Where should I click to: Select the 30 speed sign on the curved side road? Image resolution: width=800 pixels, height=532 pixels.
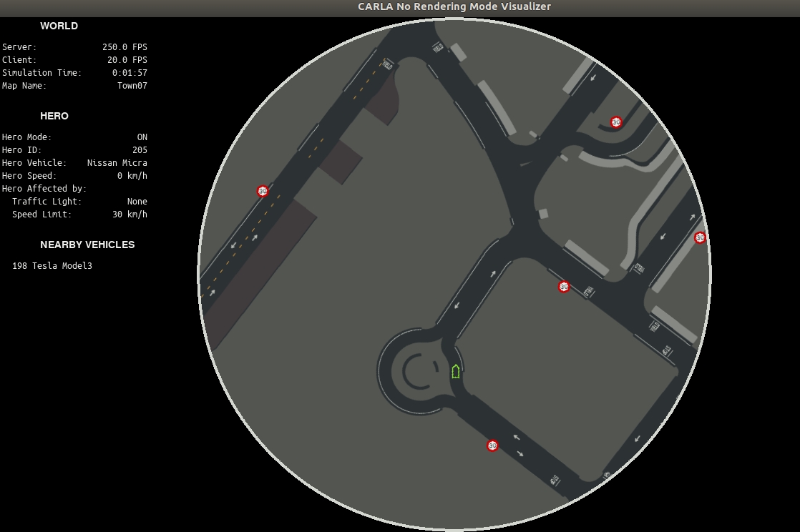[x=616, y=122]
